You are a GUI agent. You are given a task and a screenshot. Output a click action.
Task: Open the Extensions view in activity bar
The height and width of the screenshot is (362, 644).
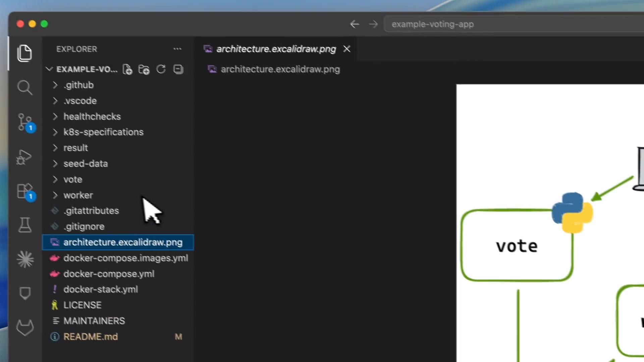coord(25,192)
